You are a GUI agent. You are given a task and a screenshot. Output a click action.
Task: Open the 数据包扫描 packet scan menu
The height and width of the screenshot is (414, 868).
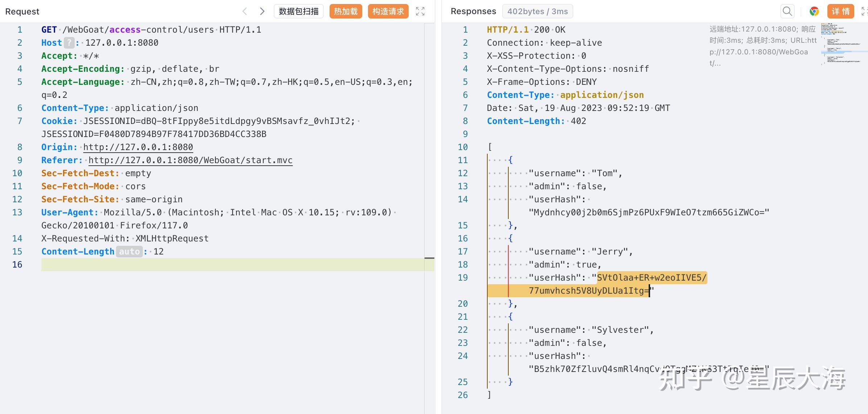[299, 11]
